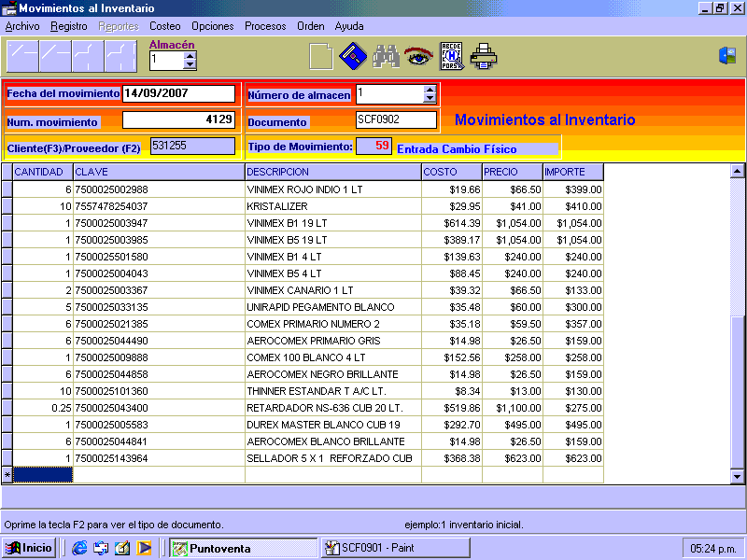The image size is (747, 560).
Task: Increase the Almacén spinner value
Action: point(190,55)
